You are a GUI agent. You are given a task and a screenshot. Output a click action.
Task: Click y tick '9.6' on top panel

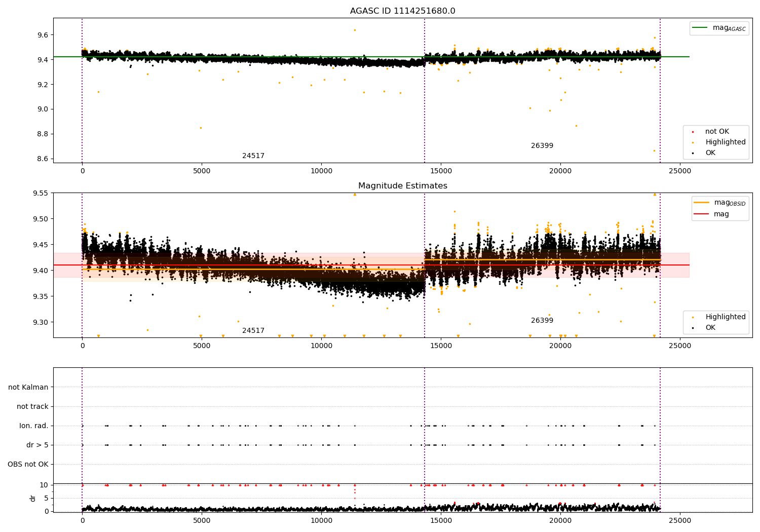click(x=43, y=35)
